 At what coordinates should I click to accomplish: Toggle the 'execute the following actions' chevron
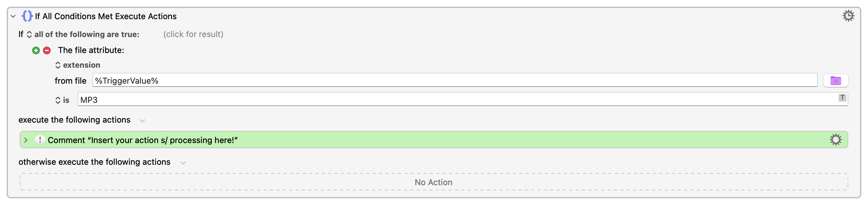pos(142,121)
